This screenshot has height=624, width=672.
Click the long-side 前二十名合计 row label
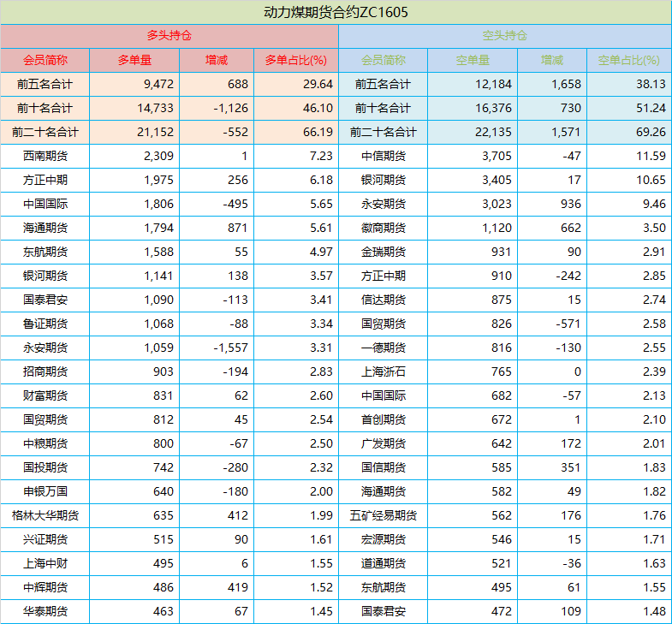pos(45,132)
